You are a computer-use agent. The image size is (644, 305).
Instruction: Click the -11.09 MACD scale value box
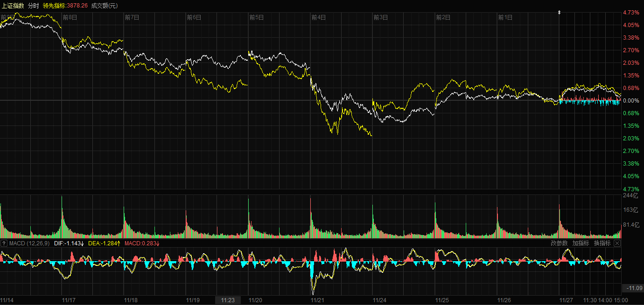tap(633, 289)
